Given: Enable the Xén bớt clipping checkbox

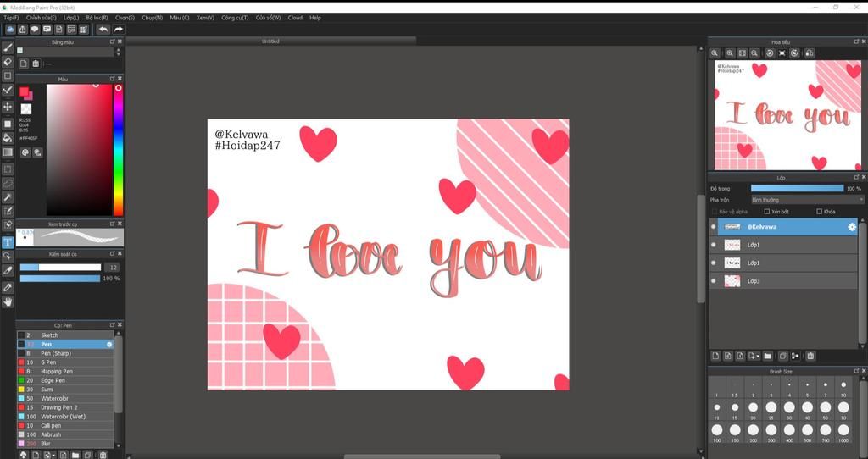Looking at the screenshot, I should [766, 212].
